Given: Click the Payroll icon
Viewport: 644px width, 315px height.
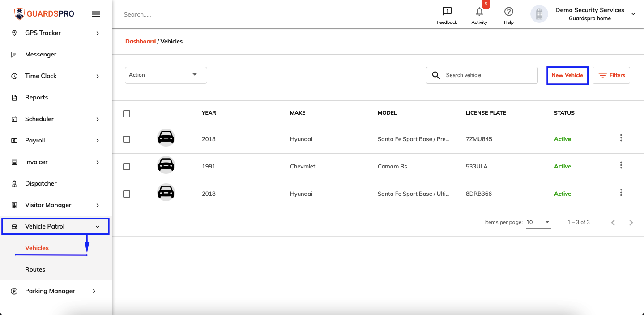Looking at the screenshot, I should (x=14, y=140).
